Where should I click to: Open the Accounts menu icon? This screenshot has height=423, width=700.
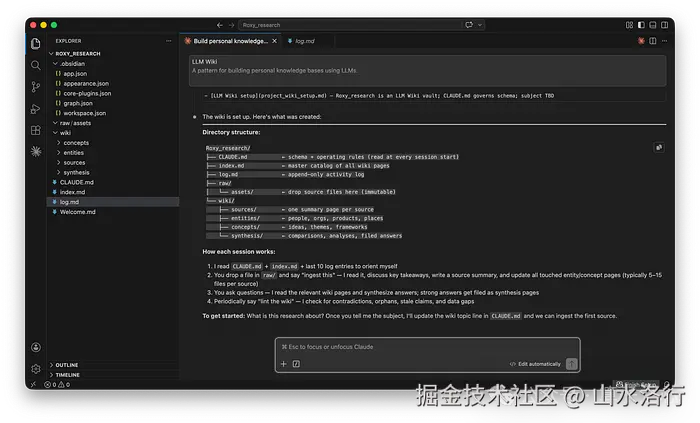(x=36, y=347)
